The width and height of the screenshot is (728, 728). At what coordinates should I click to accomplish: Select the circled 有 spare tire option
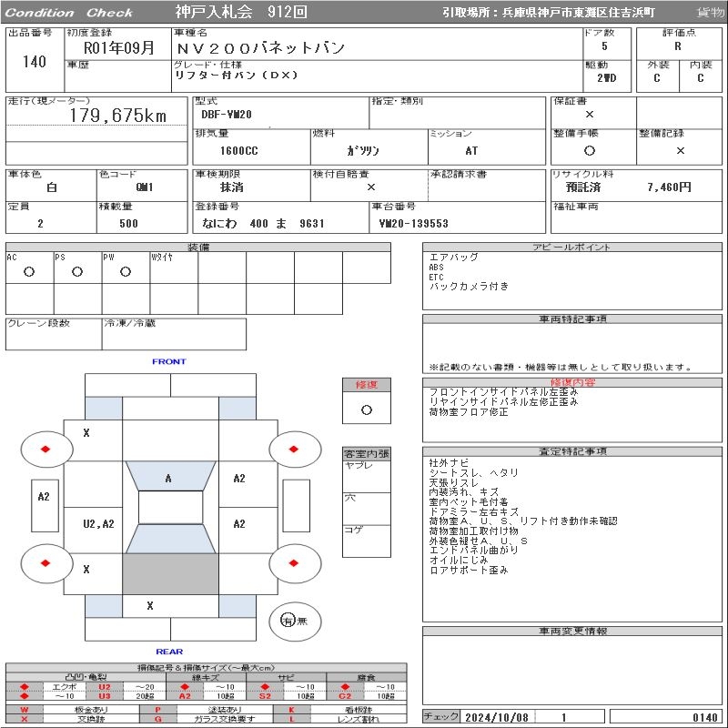click(288, 621)
